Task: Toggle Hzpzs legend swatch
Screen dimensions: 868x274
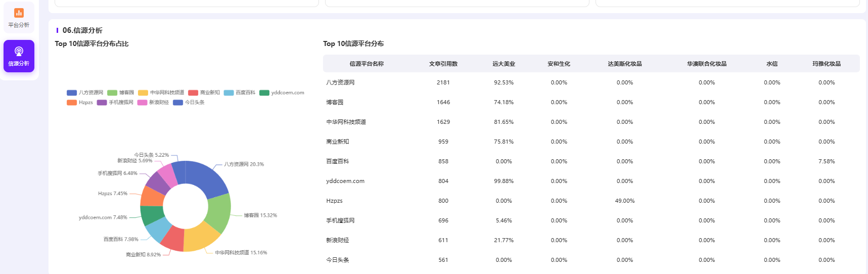Action: click(72, 103)
